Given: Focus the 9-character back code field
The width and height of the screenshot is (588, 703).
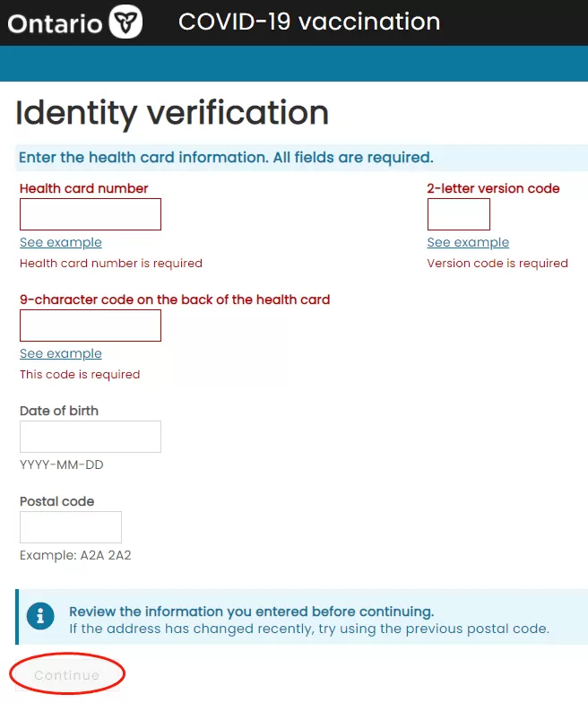Looking at the screenshot, I should pos(90,325).
